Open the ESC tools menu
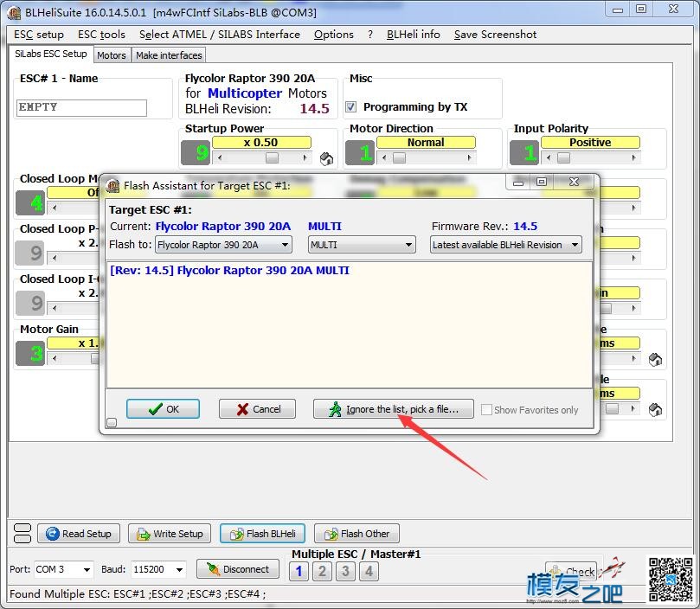The image size is (700, 609). tap(101, 35)
